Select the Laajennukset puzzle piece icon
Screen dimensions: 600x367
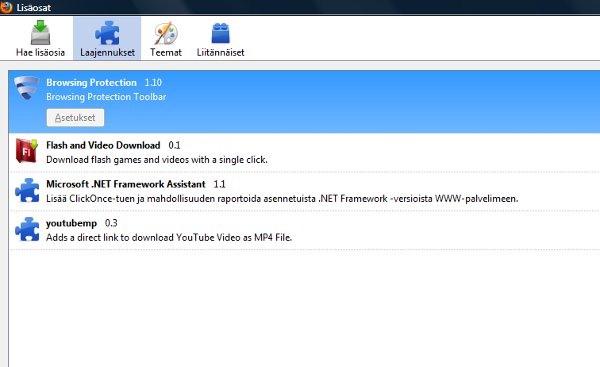pos(107,33)
